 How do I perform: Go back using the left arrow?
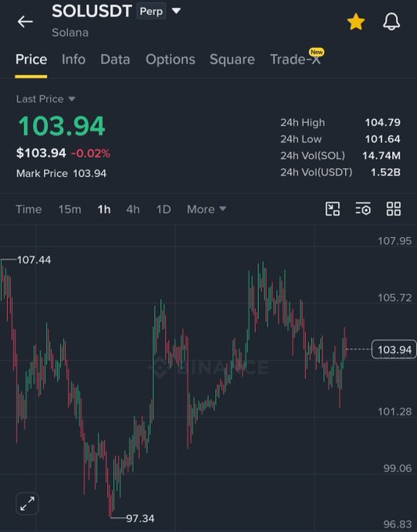tap(25, 22)
